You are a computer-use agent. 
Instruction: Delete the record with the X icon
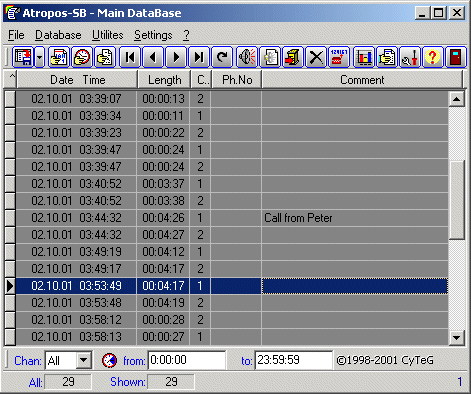point(316,57)
